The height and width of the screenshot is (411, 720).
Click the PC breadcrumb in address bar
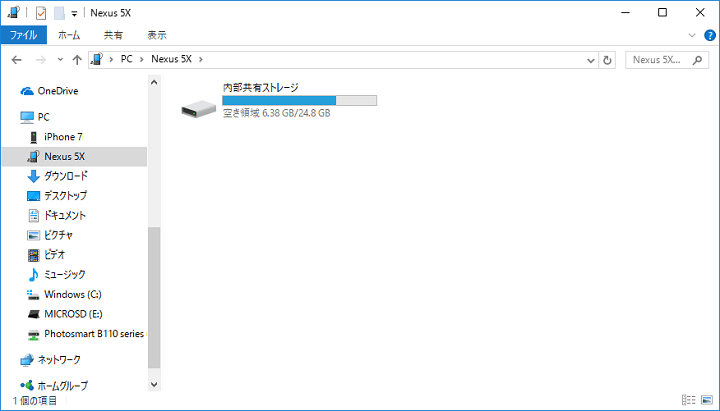(x=126, y=59)
